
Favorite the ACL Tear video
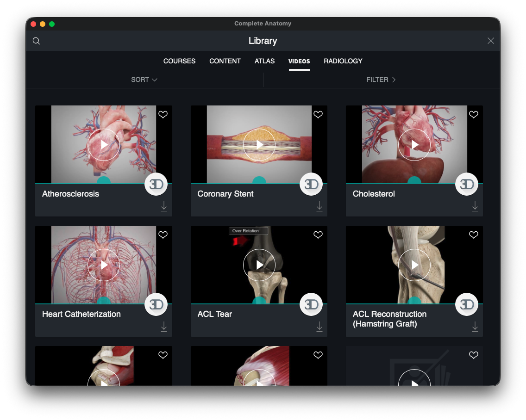click(x=318, y=235)
